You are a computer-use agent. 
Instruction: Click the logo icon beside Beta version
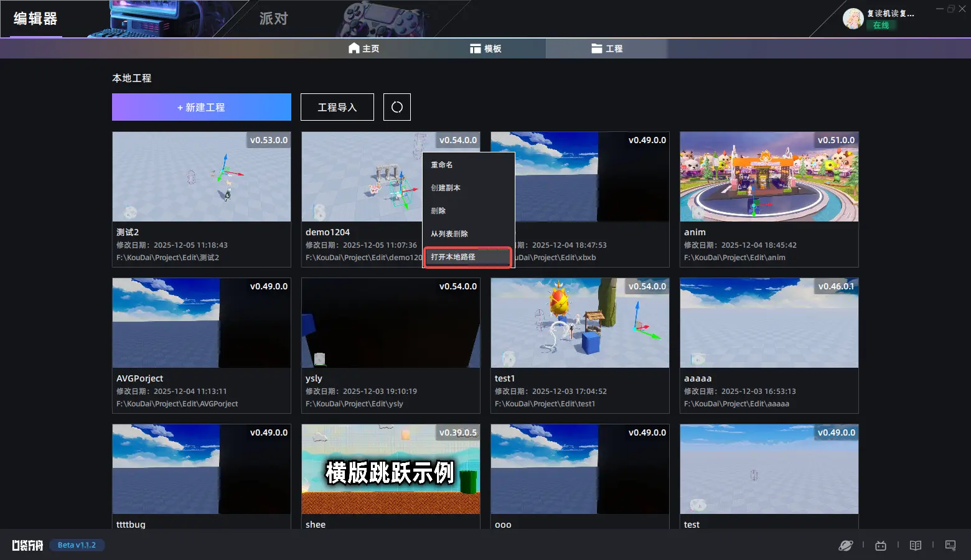pos(27,546)
